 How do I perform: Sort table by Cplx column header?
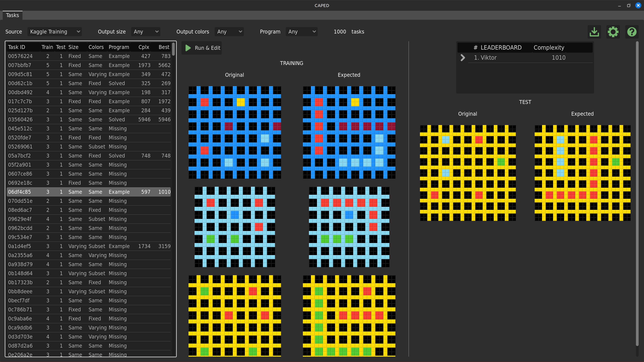coord(144,47)
